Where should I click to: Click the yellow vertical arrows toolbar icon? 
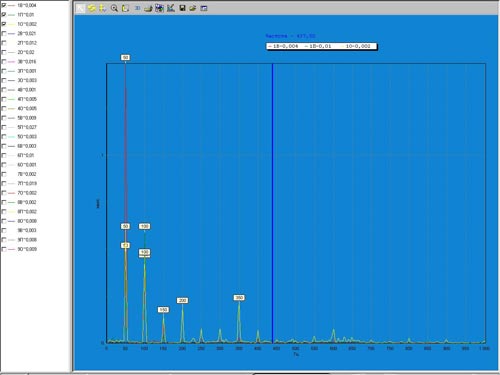[103, 8]
